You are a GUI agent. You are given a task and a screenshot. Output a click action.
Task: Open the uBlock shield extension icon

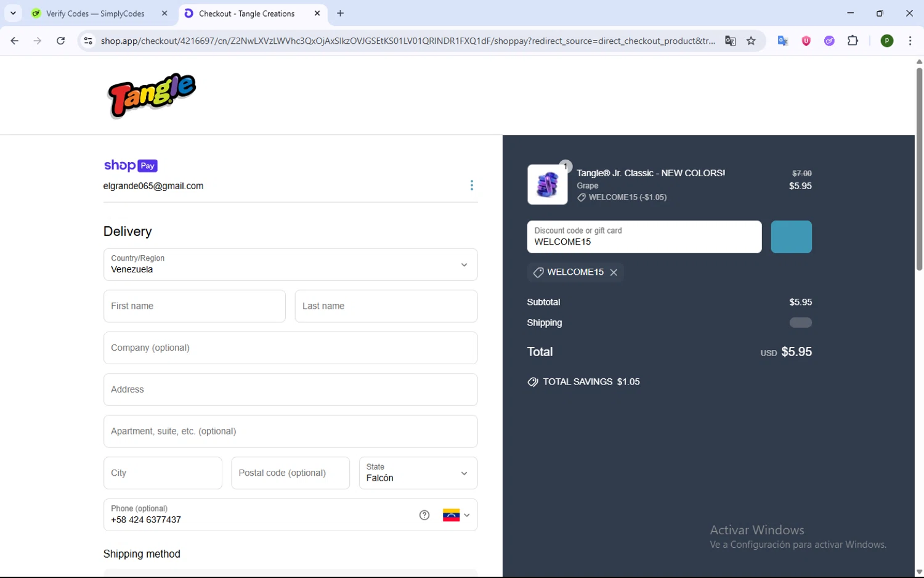(x=806, y=41)
